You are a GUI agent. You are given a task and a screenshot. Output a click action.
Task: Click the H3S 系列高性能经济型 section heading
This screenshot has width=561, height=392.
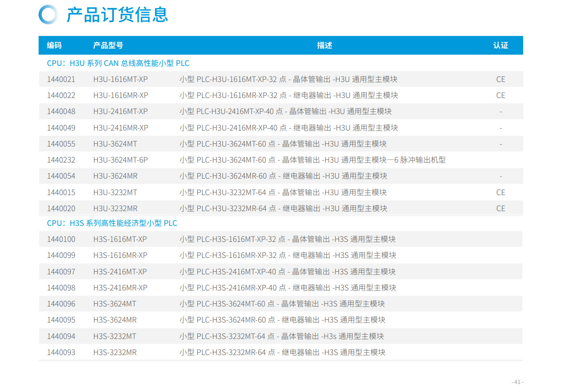click(112, 223)
